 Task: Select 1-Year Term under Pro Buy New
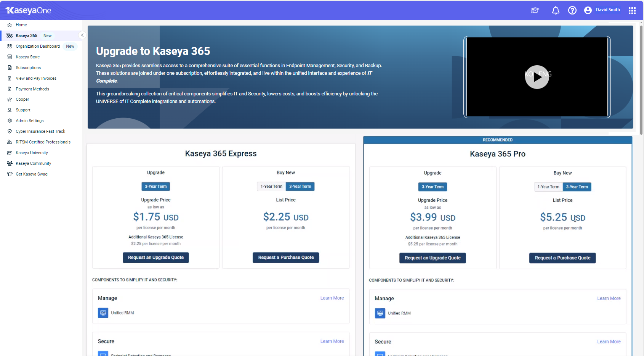548,187
